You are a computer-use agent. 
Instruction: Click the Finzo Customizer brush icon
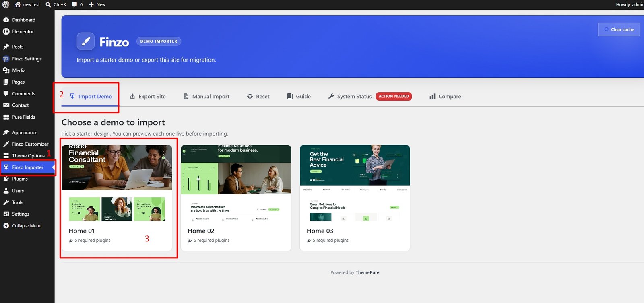[6, 144]
